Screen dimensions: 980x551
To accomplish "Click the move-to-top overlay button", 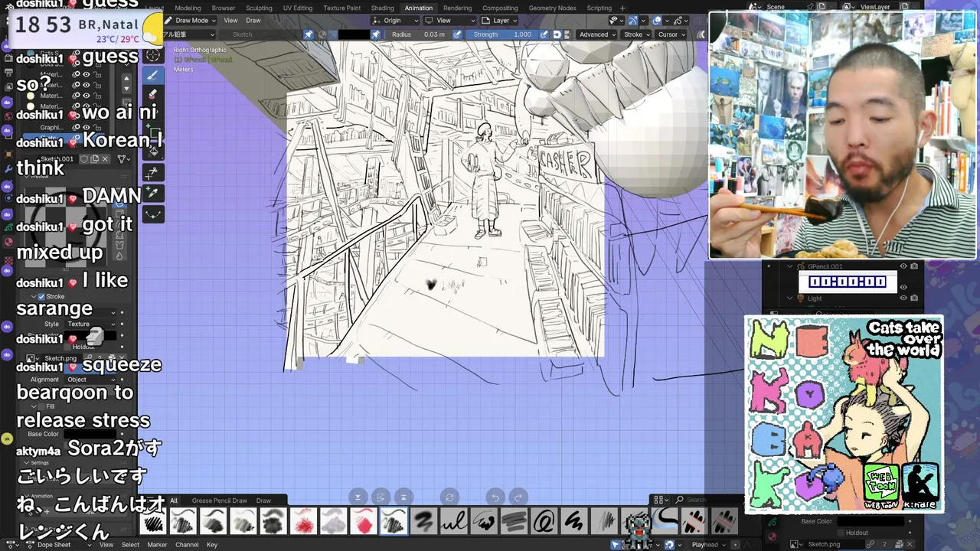I will point(403,497).
